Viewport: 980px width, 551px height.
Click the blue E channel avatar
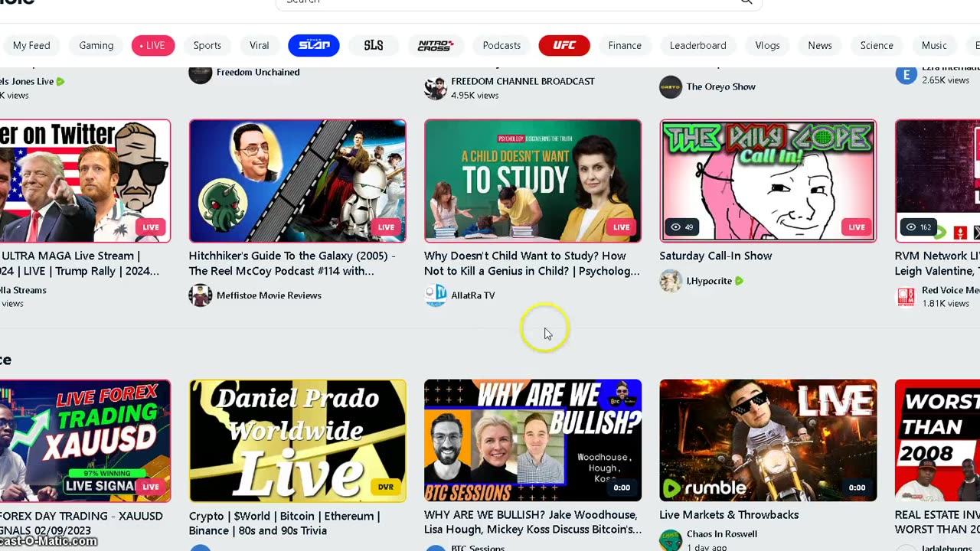coord(906,74)
